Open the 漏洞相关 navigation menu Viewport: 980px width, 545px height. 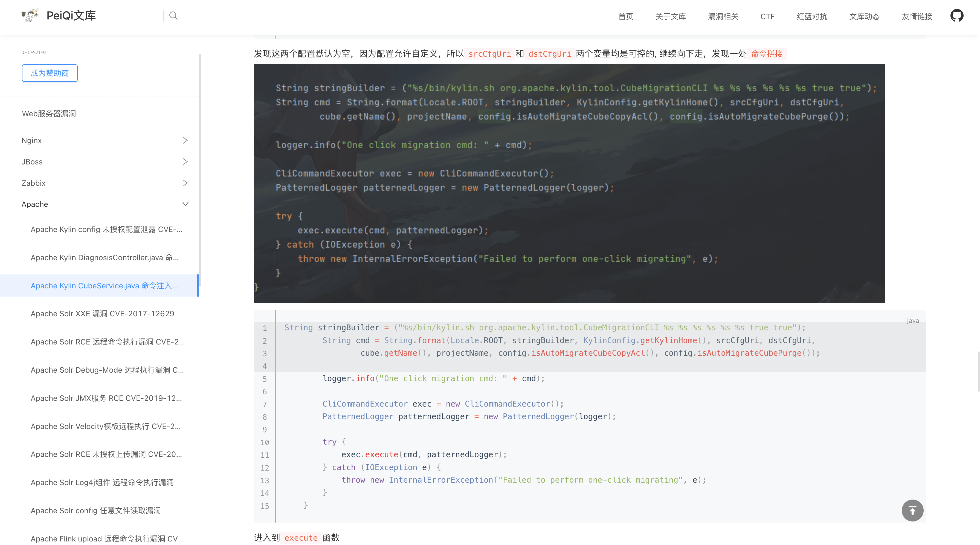pyautogui.click(x=723, y=16)
